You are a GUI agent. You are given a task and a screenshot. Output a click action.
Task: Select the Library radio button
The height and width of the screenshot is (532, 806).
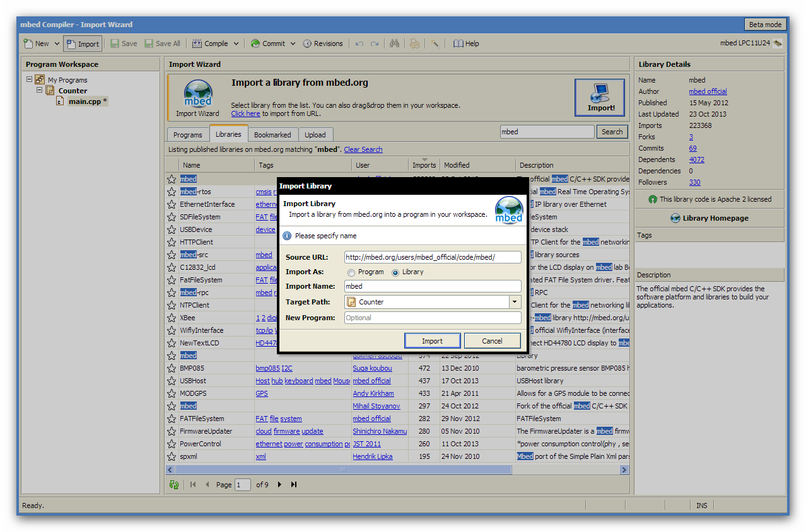396,272
